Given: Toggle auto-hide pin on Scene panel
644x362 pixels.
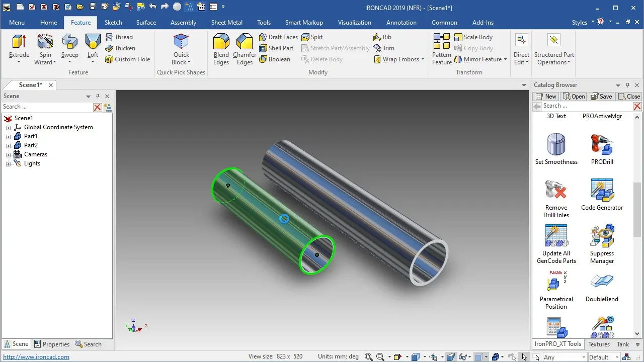Looking at the screenshot, I should [98, 96].
